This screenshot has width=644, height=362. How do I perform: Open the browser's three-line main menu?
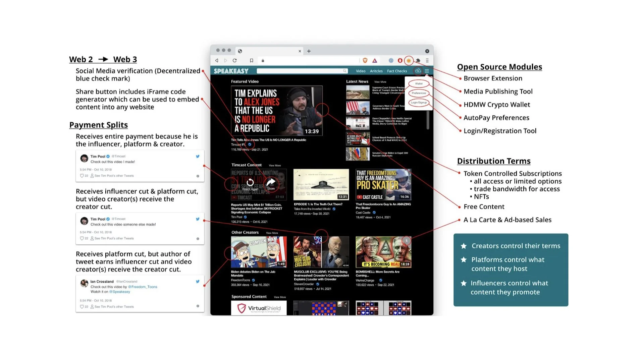point(427,61)
